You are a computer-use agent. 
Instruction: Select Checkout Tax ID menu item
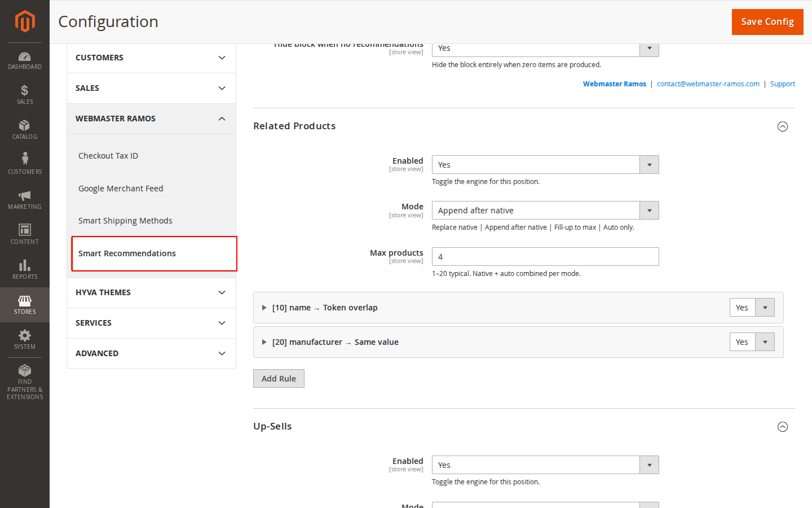point(108,156)
